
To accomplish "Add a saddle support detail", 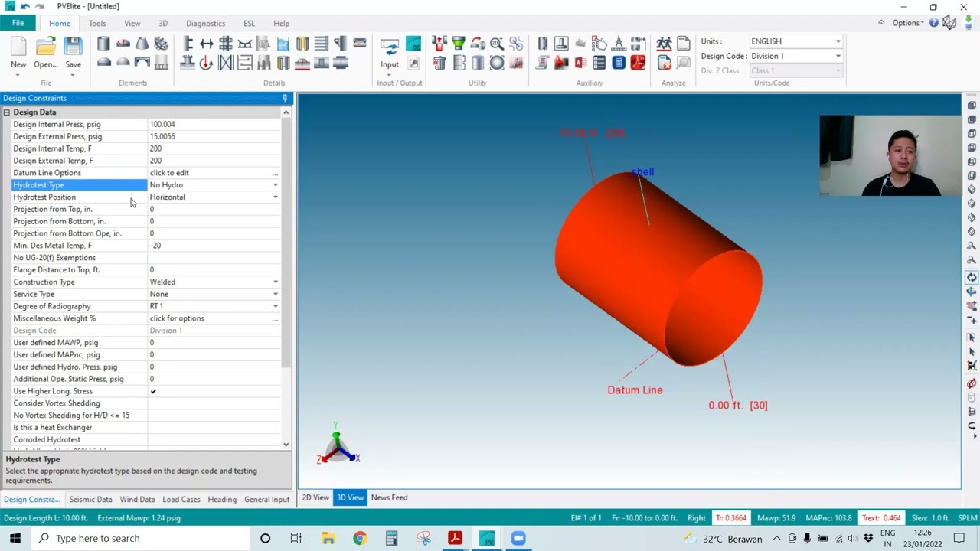I will 245,43.
